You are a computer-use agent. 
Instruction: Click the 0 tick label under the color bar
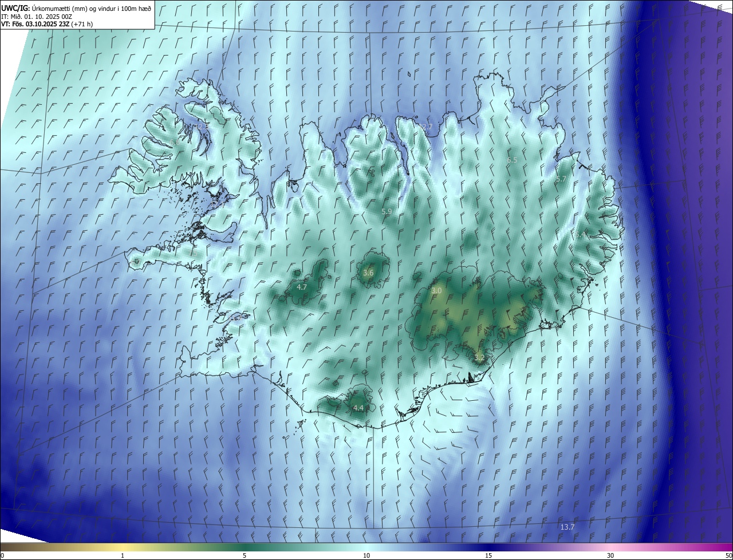2,556
